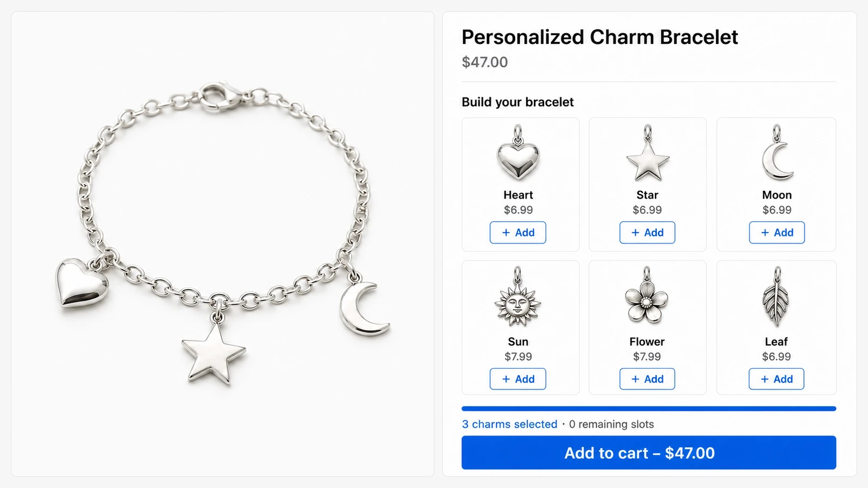Click the Flower charm icon
The width and height of the screenshot is (868, 488).
click(647, 296)
